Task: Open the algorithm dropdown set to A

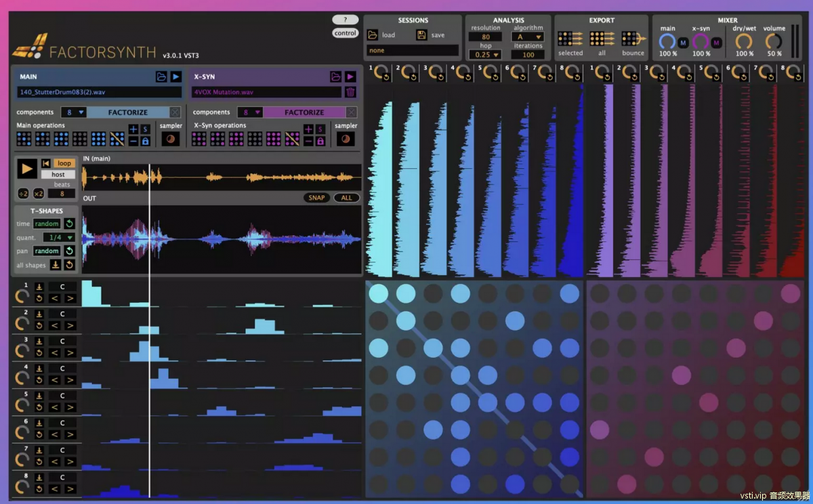Action: [528, 37]
